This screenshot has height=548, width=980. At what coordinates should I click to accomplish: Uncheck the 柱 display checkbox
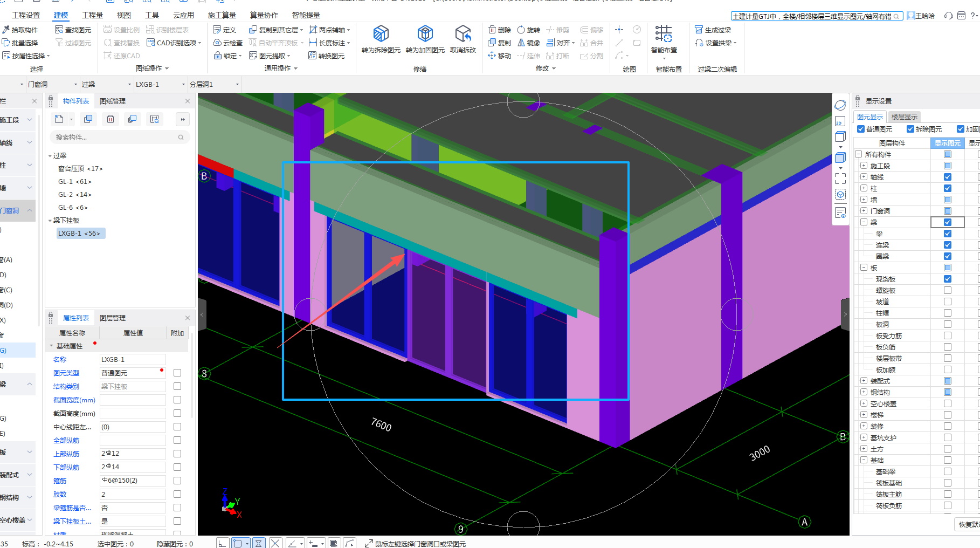point(947,188)
